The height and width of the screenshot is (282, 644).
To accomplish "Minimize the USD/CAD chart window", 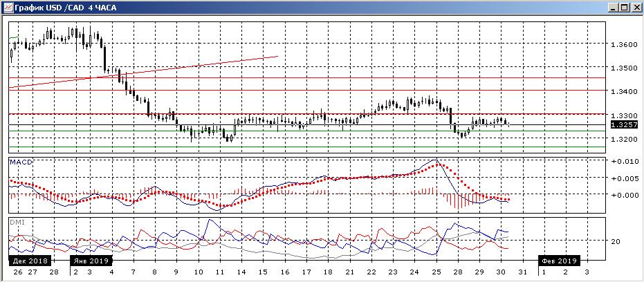I will [x=614, y=8].
